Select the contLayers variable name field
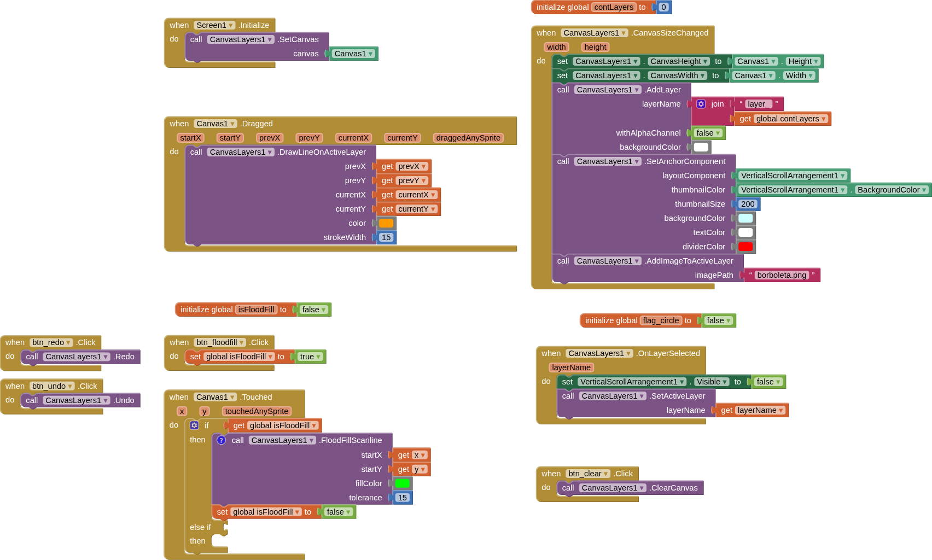 pos(614,7)
